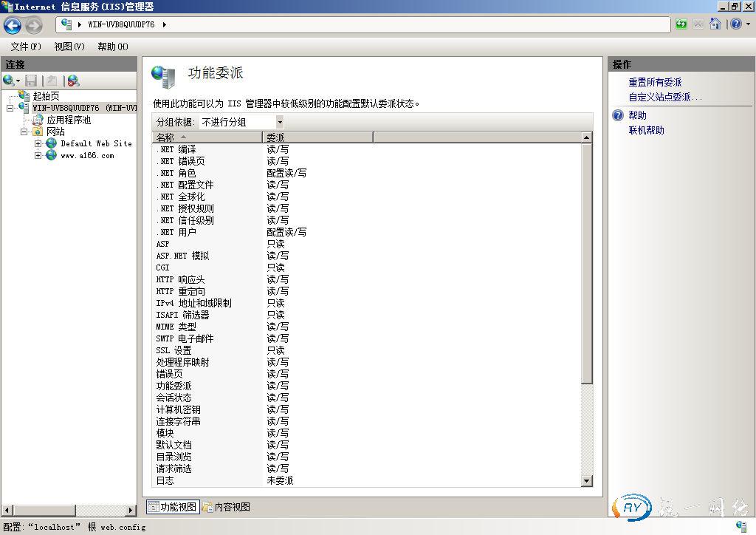This screenshot has width=756, height=535.
Task: Click the create connection globe icon in 连接 panel
Action: coord(8,81)
